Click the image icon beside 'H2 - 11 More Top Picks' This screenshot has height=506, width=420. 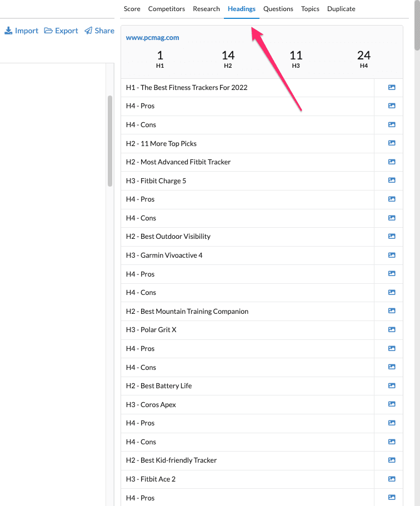(391, 143)
